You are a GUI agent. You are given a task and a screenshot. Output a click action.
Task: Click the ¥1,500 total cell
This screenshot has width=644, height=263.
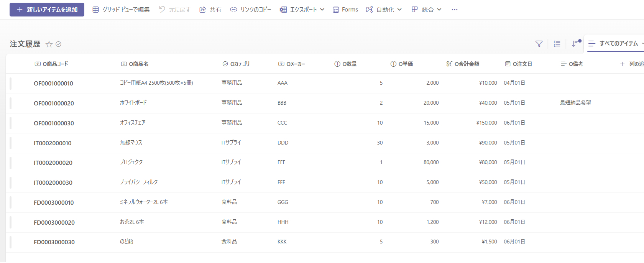pyautogui.click(x=489, y=242)
